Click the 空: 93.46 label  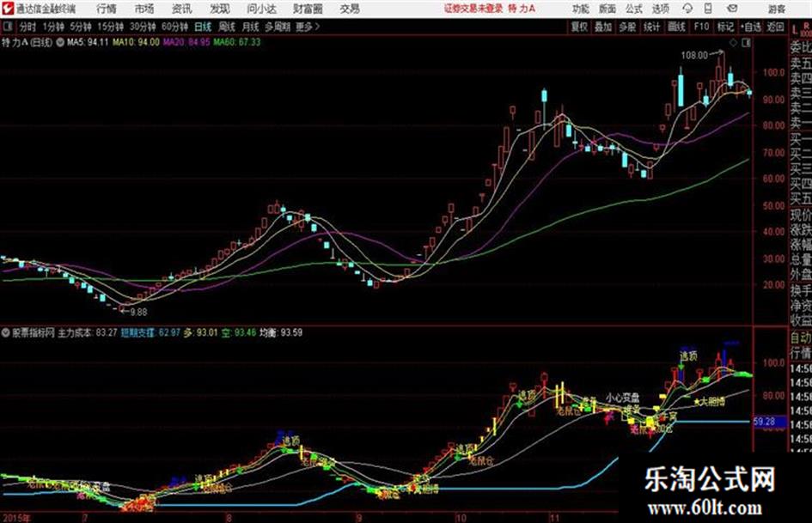point(239,332)
